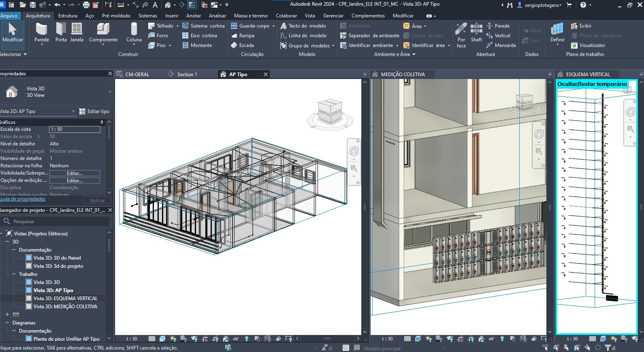
Task: Select the Janela window tool
Action: point(77,32)
